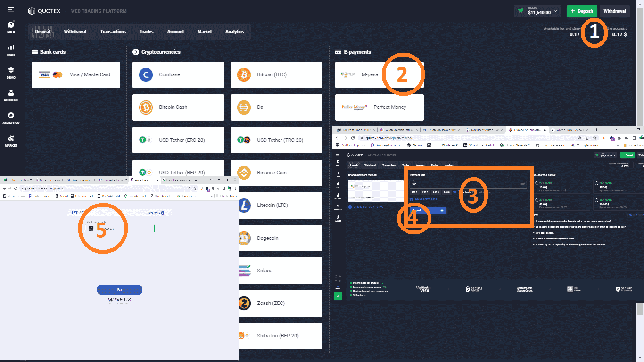Click the blue Pay button on Monetix page
This screenshot has height=362, width=644.
click(x=120, y=289)
